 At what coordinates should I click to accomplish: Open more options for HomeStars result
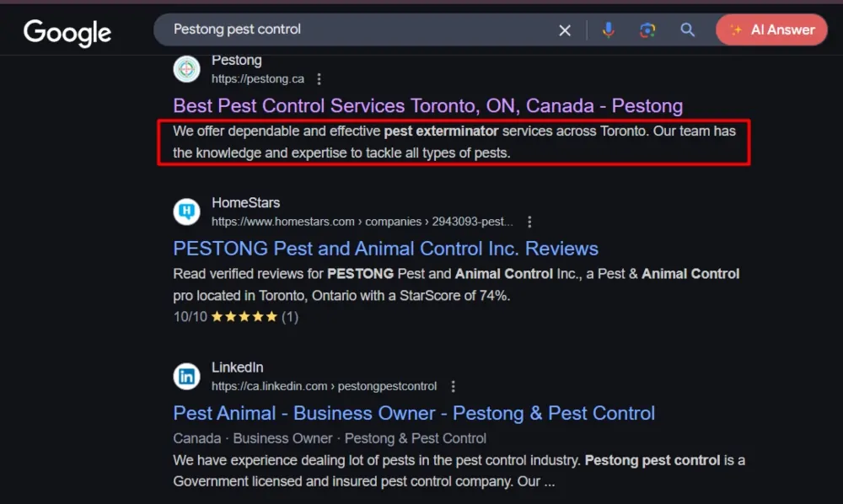(x=529, y=222)
